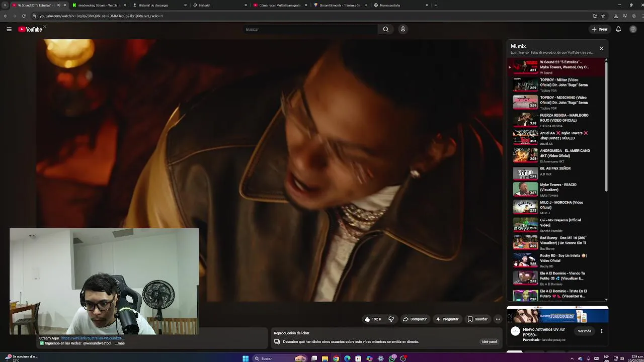Like the video with 192 K likes
644x362 pixels.
click(x=373, y=319)
